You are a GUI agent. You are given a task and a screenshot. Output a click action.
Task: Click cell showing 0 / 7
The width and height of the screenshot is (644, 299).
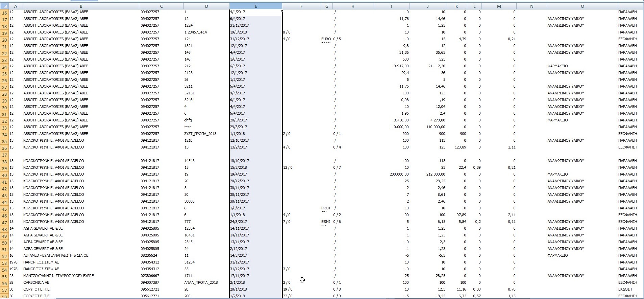(353, 167)
